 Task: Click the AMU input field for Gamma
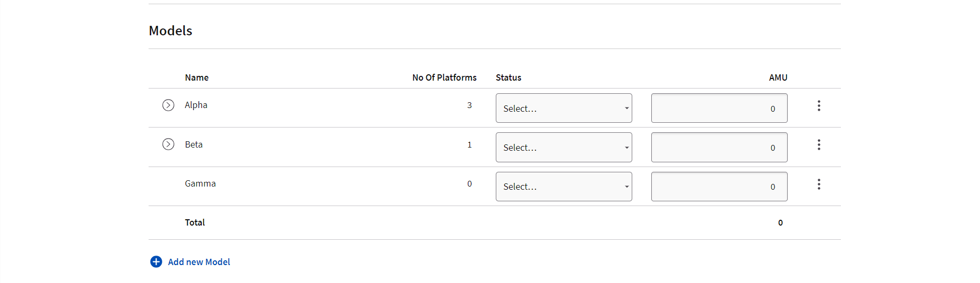(719, 187)
